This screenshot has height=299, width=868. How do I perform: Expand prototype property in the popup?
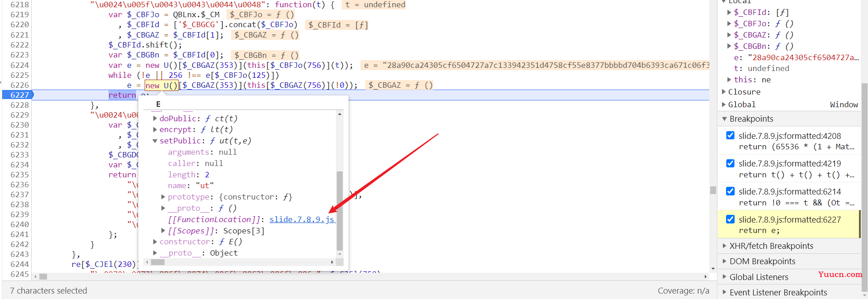163,197
